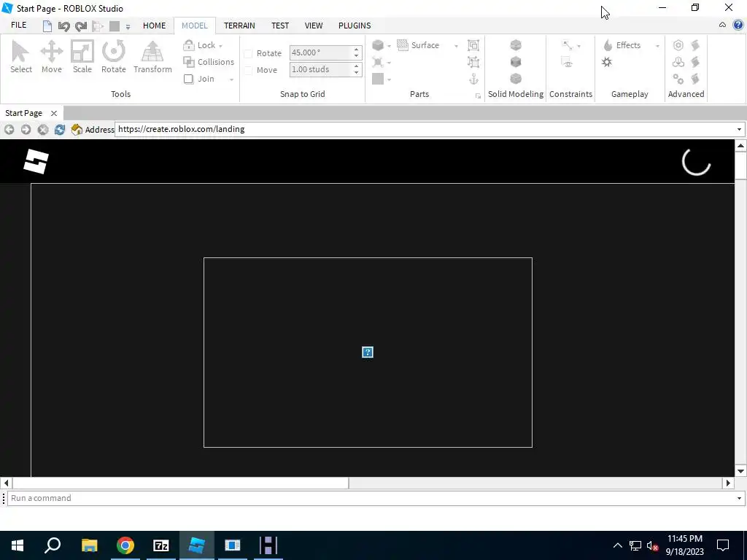Click the Lock tool padlock icon
Image resolution: width=747 pixels, height=560 pixels.
[x=189, y=45]
